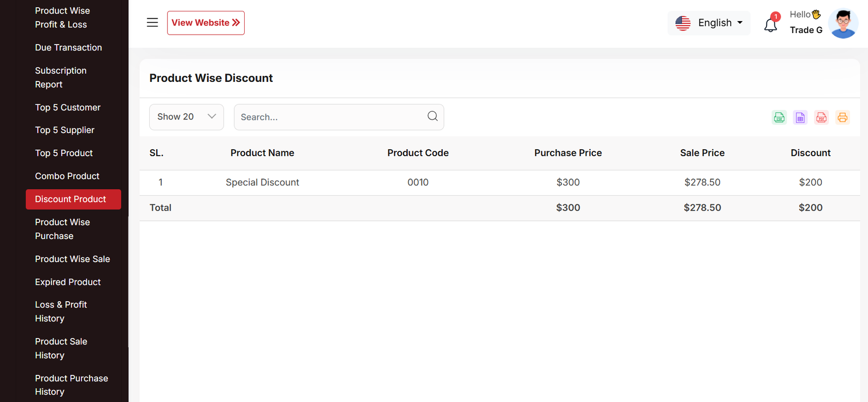868x402 pixels.
Task: Download the report as PDF
Action: click(x=821, y=118)
